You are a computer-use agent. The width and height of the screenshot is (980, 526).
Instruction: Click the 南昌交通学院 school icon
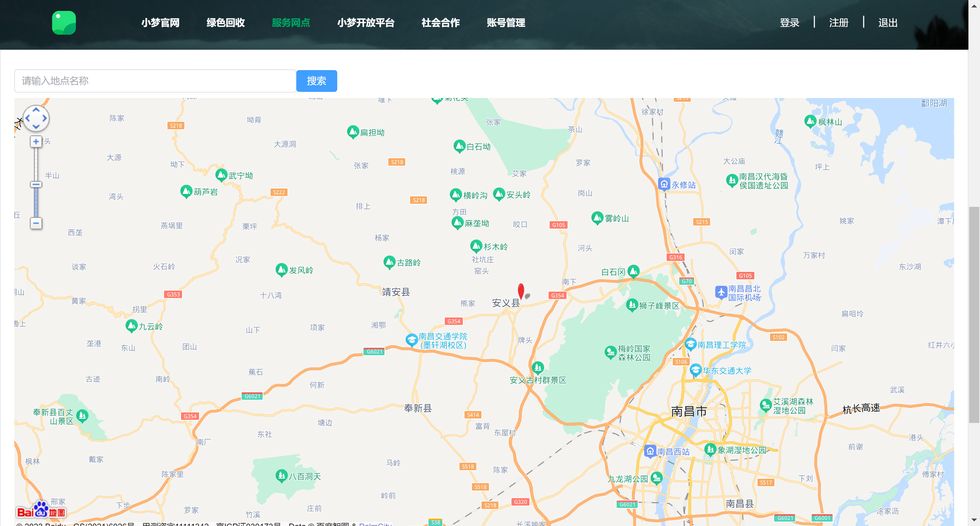411,340
